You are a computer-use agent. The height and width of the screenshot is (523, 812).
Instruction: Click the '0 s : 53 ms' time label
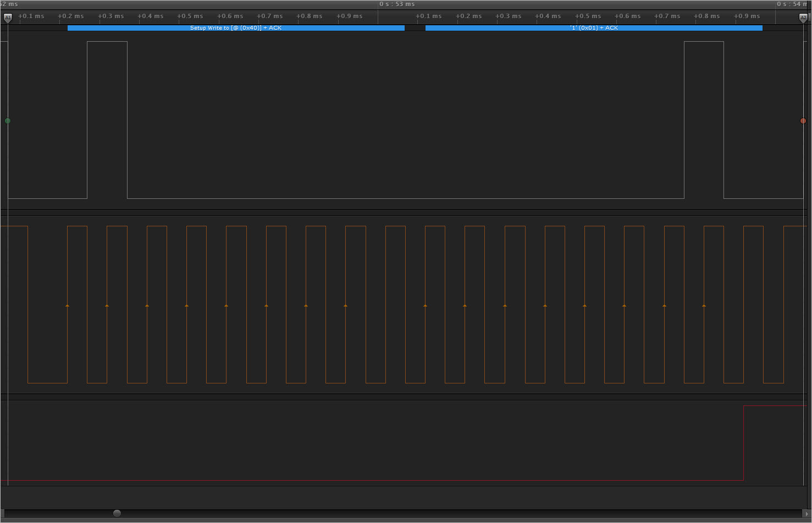tap(397, 4)
